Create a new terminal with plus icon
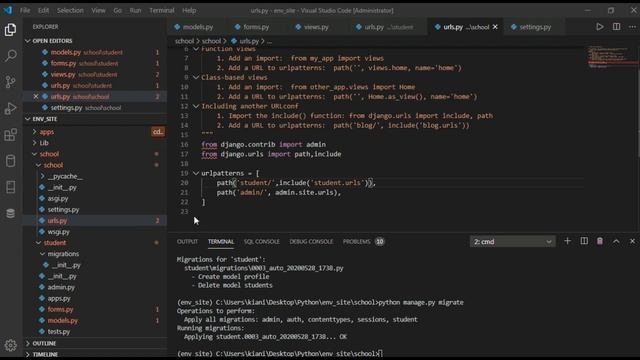This screenshot has width=640, height=360. click(x=567, y=241)
